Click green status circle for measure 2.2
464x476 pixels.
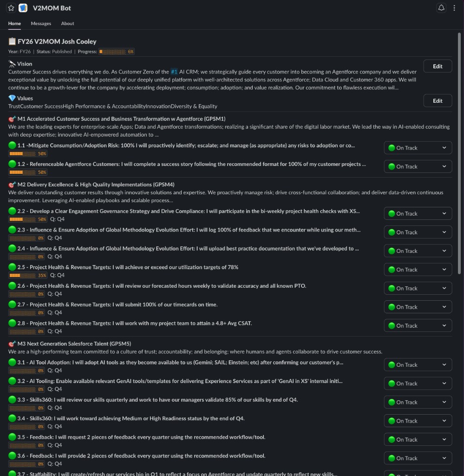click(12, 211)
